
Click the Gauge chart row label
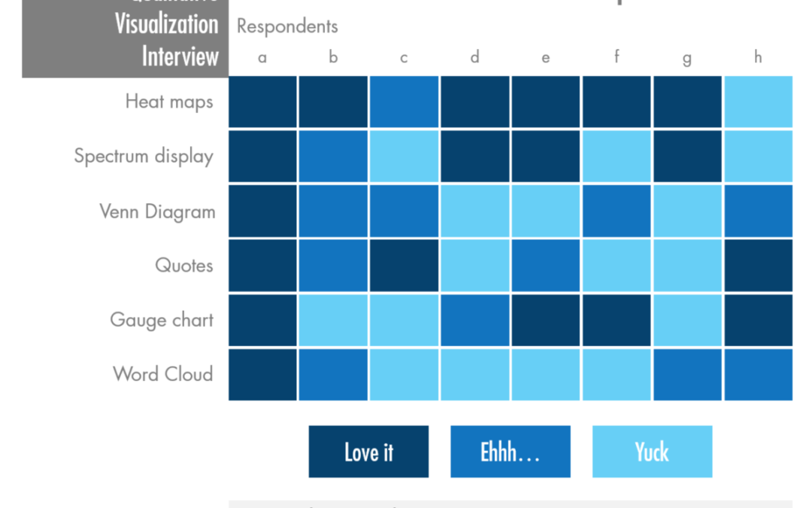pyautogui.click(x=162, y=321)
